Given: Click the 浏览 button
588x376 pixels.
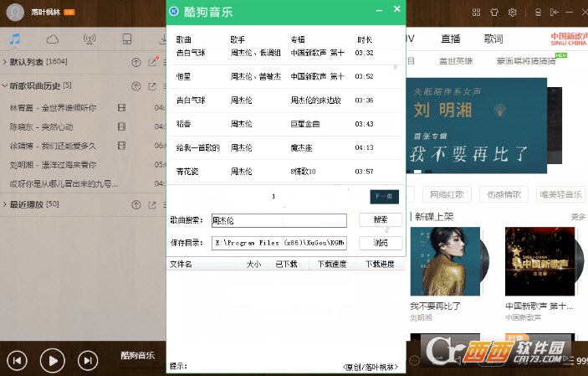Looking at the screenshot, I should 381,243.
